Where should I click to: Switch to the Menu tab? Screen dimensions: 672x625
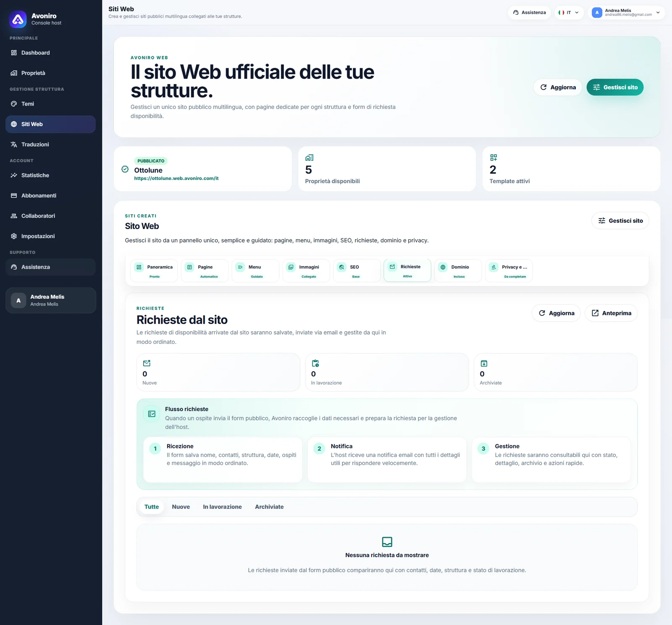pos(255,271)
